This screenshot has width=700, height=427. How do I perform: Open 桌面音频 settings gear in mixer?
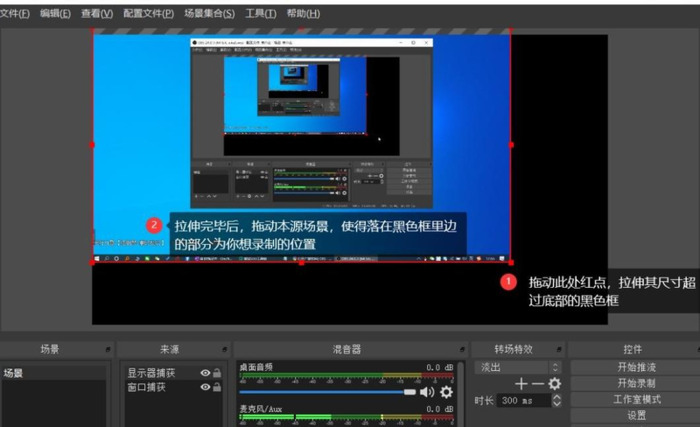(446, 392)
